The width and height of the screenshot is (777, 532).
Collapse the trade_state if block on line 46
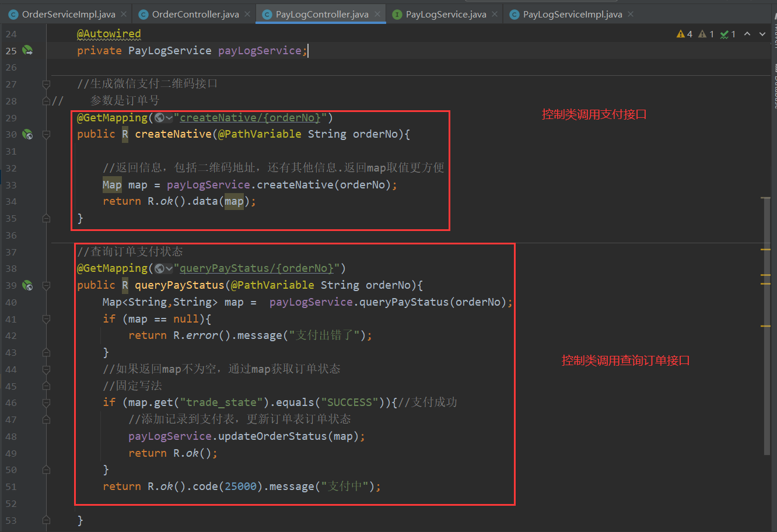pyautogui.click(x=46, y=403)
